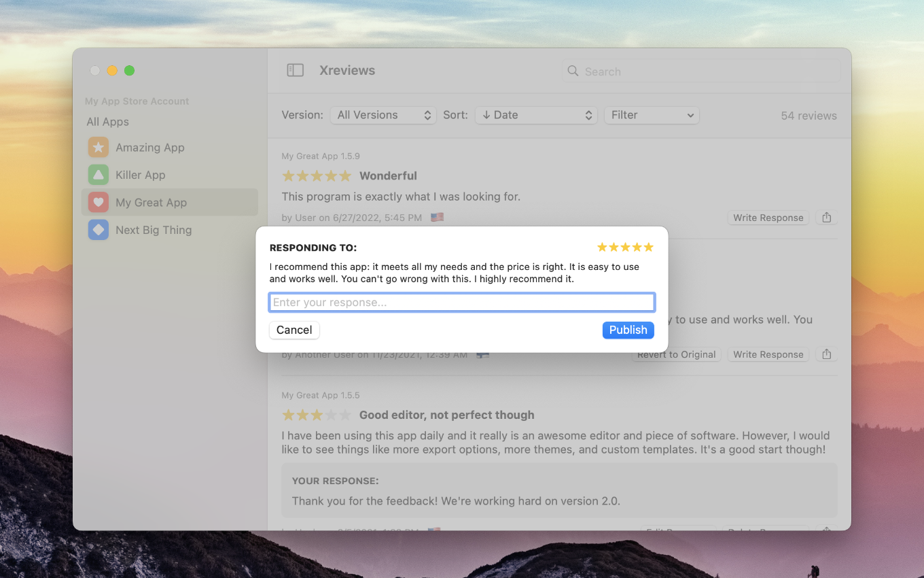Viewport: 924px width, 578px height.
Task: Select the Killer App triangle icon
Action: point(99,175)
